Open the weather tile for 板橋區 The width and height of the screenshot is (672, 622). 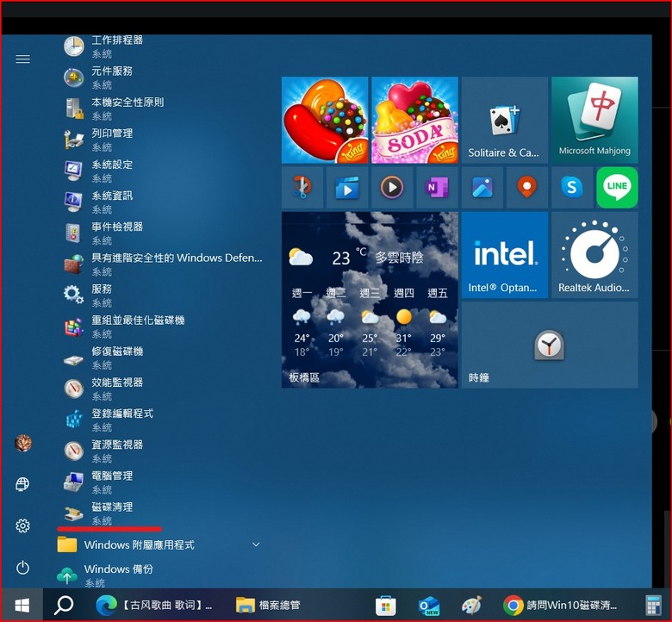370,300
